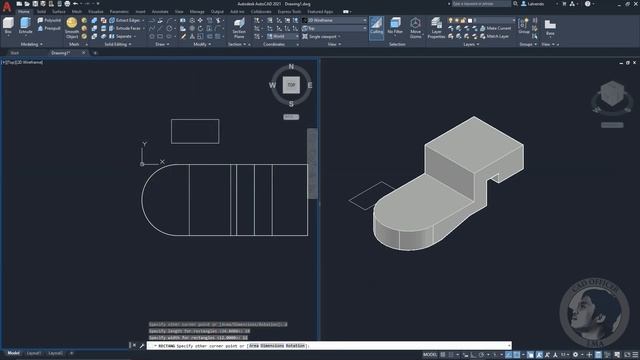Toggle the MODEL space status button
Image resolution: width=640 pixels, height=360 pixels.
click(x=429, y=354)
